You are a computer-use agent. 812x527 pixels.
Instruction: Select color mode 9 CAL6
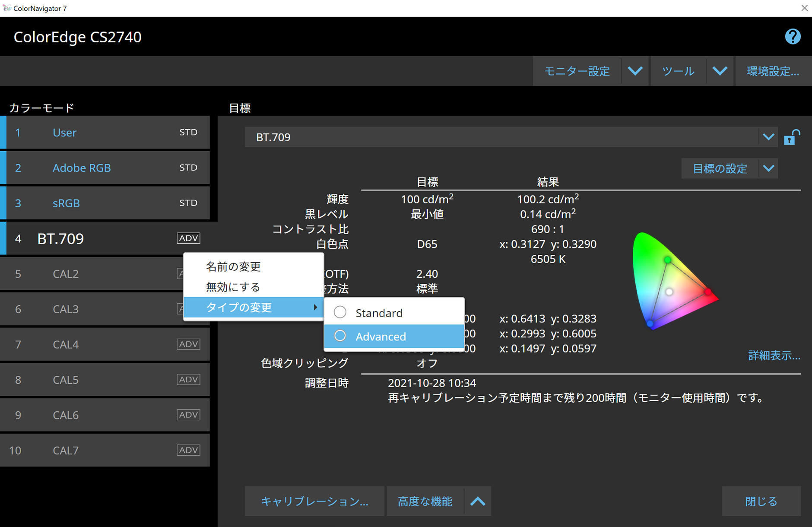point(105,415)
